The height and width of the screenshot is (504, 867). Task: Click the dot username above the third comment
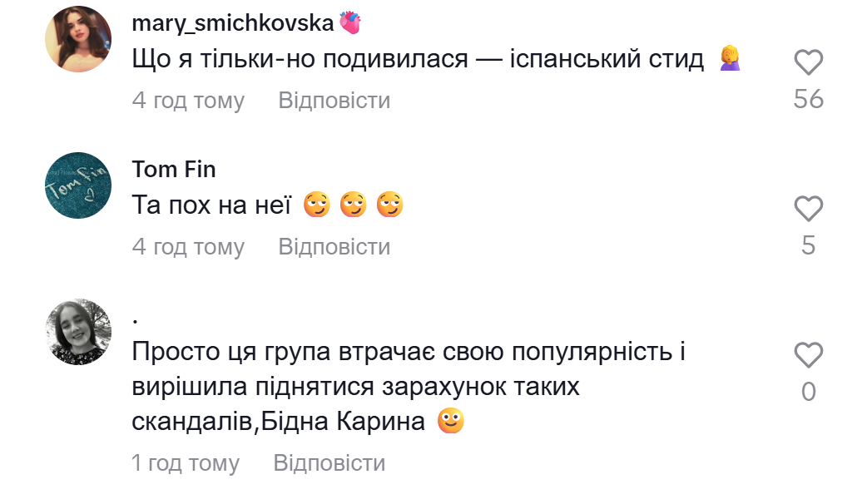pos(135,318)
